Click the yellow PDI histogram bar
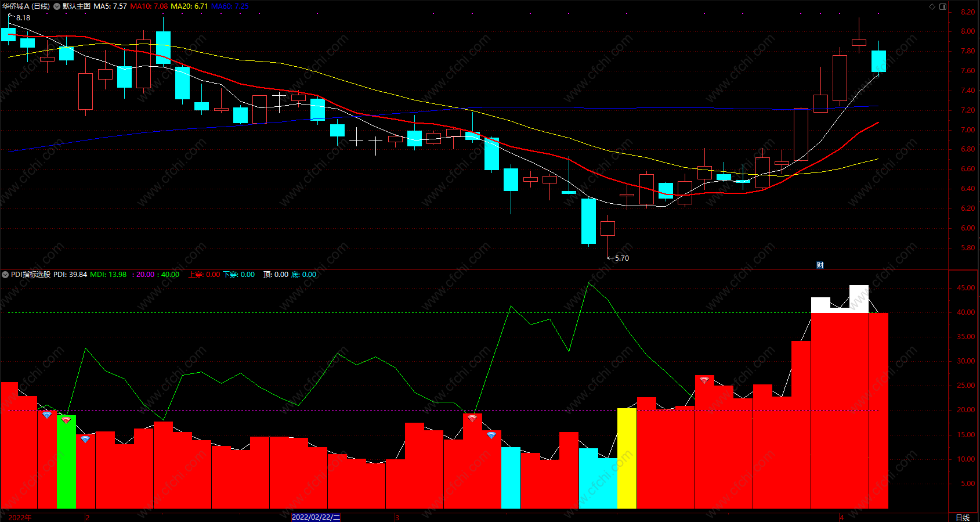Viewport: 980px width, 522px height. click(627, 459)
